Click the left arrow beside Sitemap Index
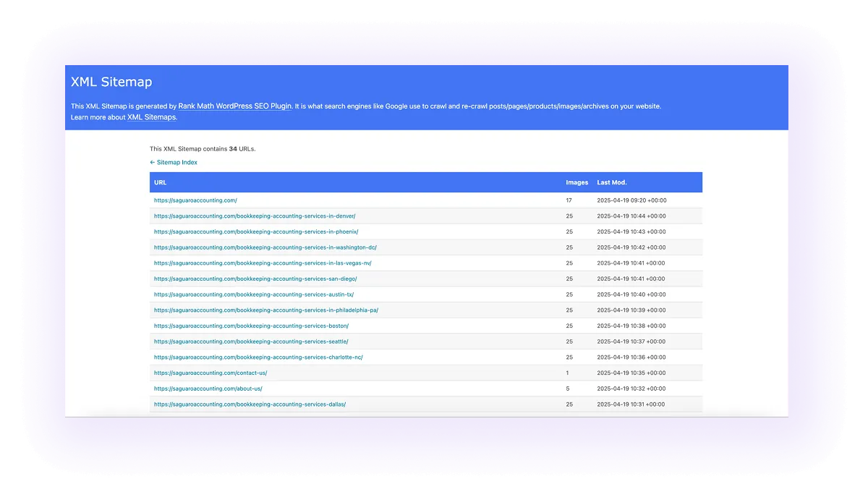Image resolution: width=868 pixels, height=497 pixels. (153, 162)
